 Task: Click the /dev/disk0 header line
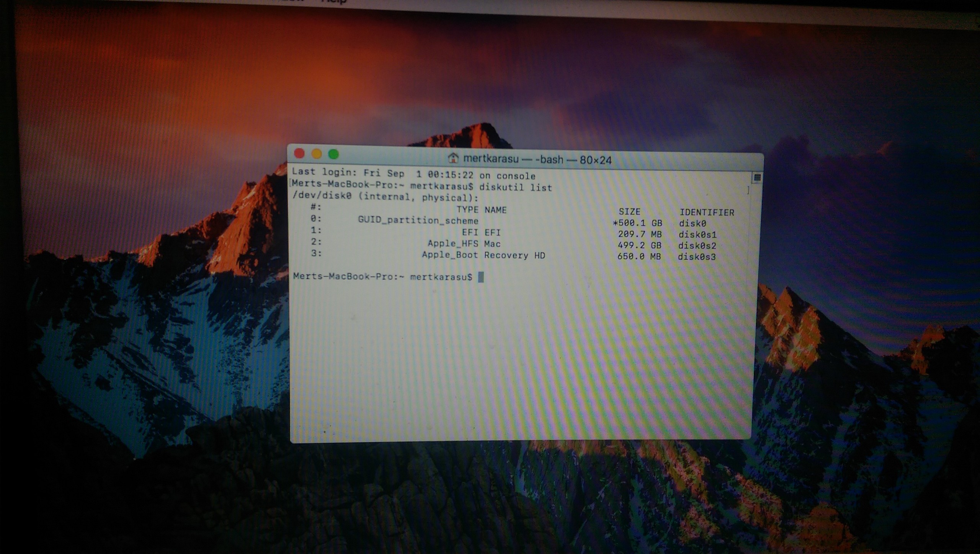(x=385, y=197)
